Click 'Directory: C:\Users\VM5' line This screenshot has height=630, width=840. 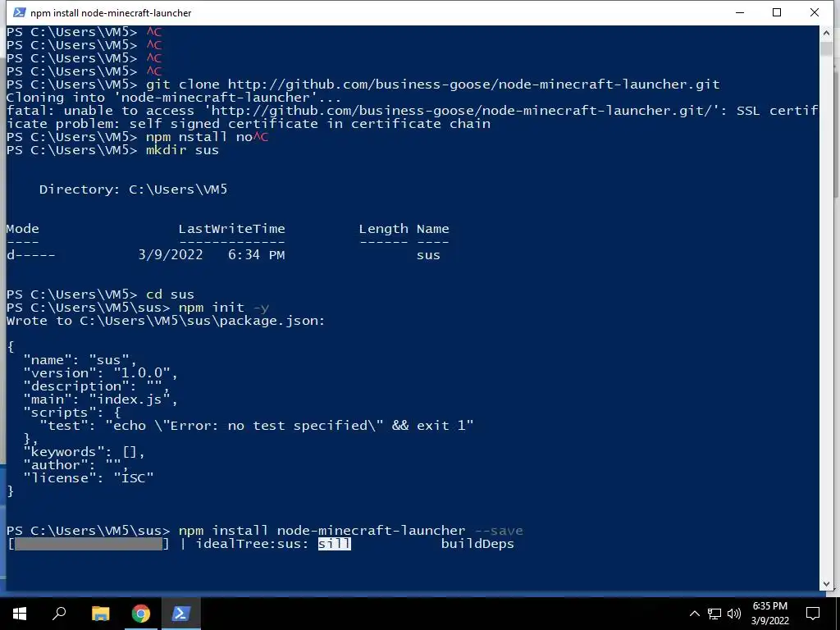click(133, 189)
